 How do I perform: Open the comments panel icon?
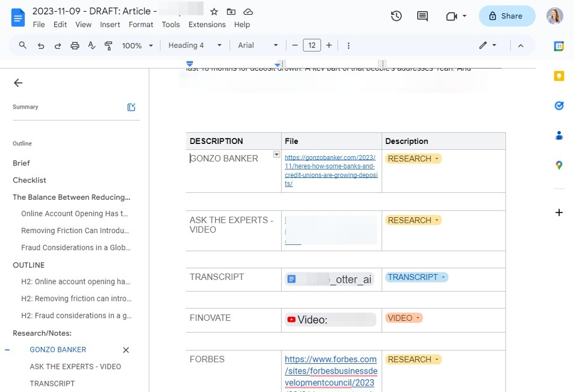(x=422, y=16)
